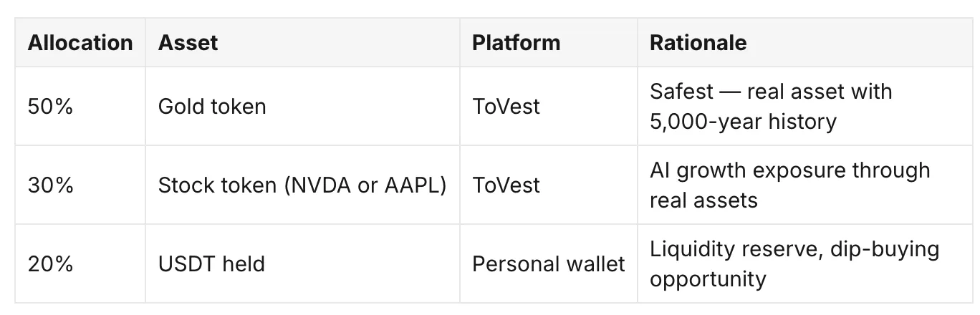Screen dimensions: 980x315
Task: Click the AI growth exposure rationale
Action: click(x=789, y=185)
